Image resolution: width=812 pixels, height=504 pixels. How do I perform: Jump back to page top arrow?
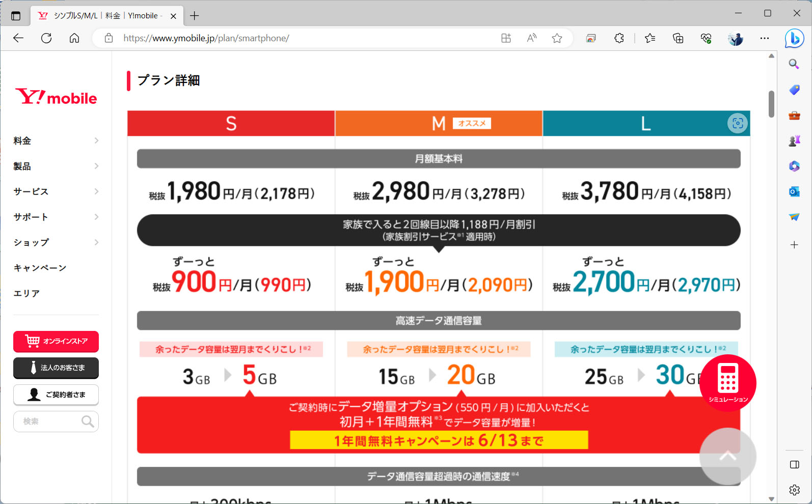pos(728,456)
